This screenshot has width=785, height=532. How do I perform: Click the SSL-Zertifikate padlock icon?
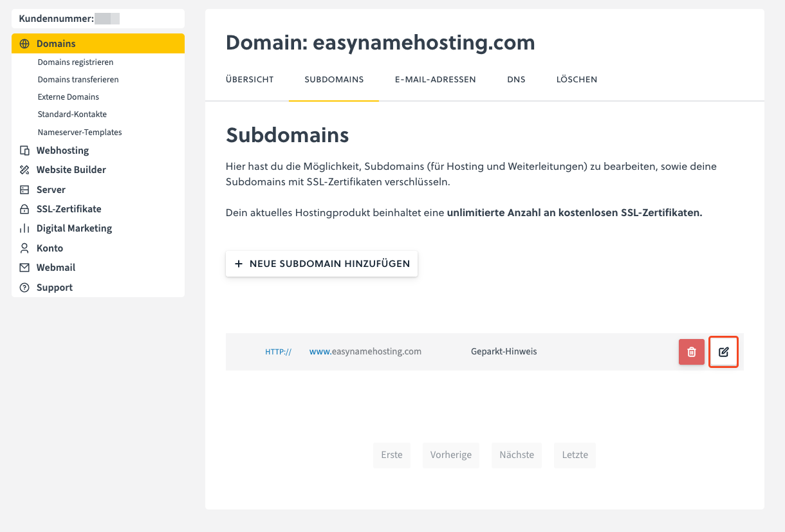pos(24,209)
